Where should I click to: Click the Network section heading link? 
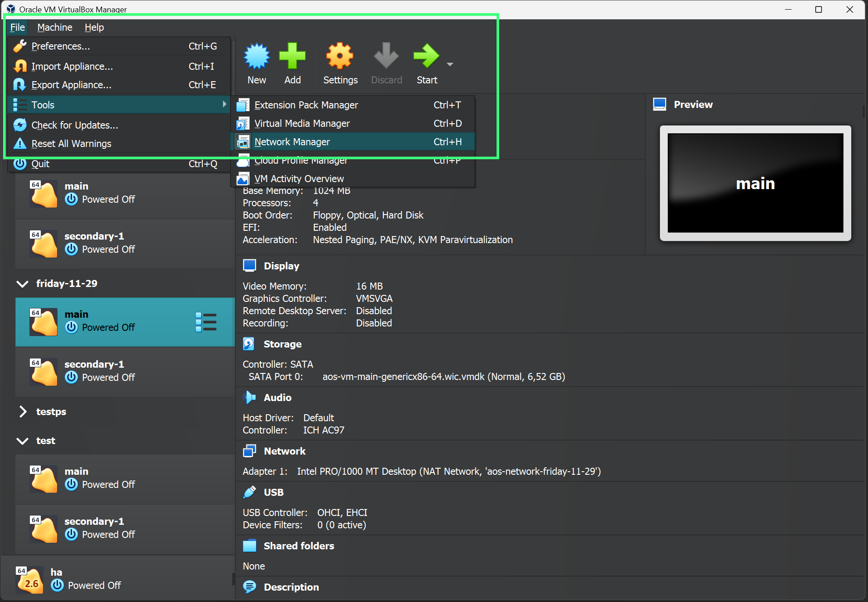click(x=285, y=451)
